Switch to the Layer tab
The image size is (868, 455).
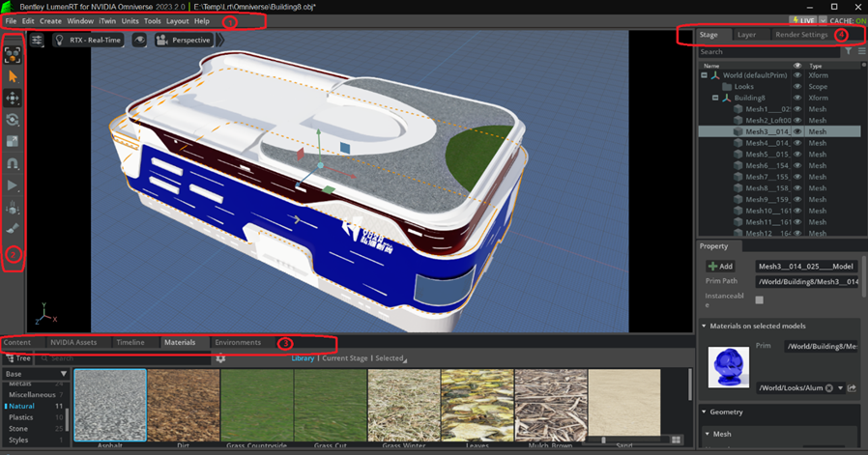746,35
